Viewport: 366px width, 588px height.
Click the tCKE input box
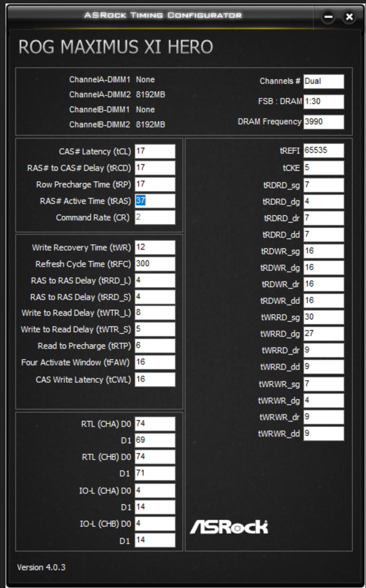[323, 168]
